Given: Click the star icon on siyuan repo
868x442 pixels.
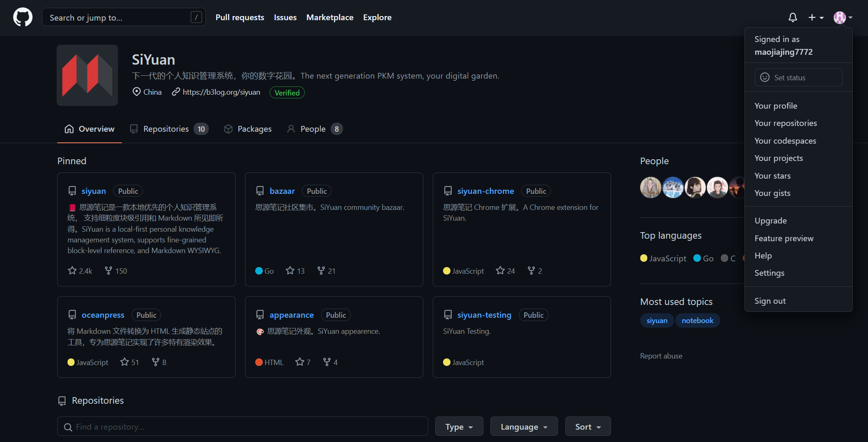Looking at the screenshot, I should click(x=72, y=270).
